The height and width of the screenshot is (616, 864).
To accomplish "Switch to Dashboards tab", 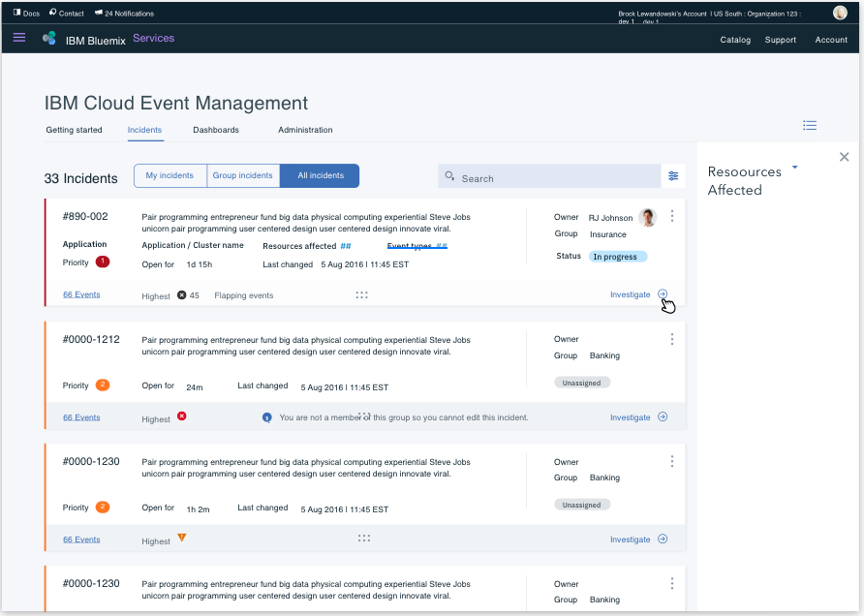I will [215, 130].
